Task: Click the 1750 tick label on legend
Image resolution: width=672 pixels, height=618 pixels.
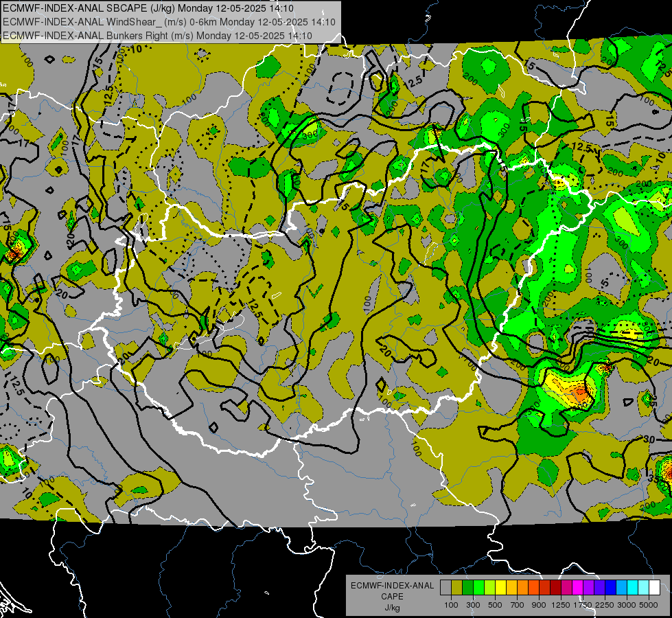Action: (583, 605)
